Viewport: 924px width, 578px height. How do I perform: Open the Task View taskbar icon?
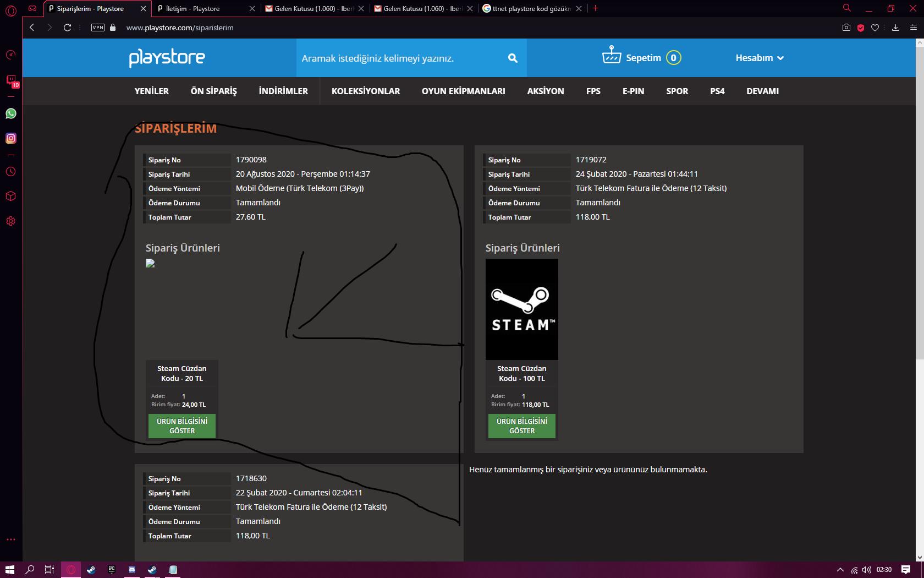pyautogui.click(x=50, y=570)
